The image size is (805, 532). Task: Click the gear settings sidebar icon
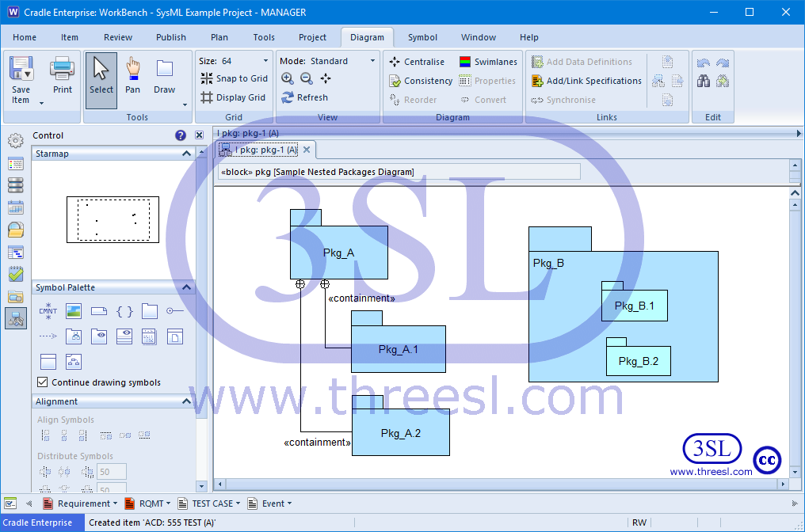click(x=15, y=140)
